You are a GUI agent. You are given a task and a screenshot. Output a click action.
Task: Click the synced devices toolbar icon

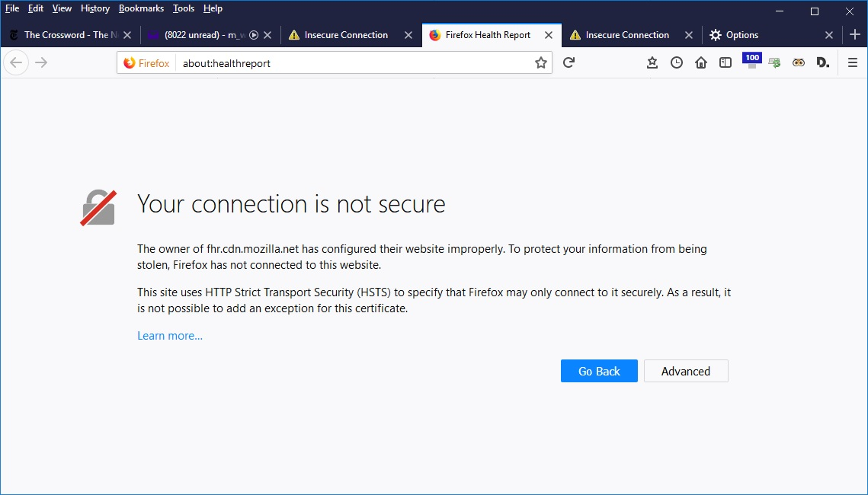click(x=774, y=62)
